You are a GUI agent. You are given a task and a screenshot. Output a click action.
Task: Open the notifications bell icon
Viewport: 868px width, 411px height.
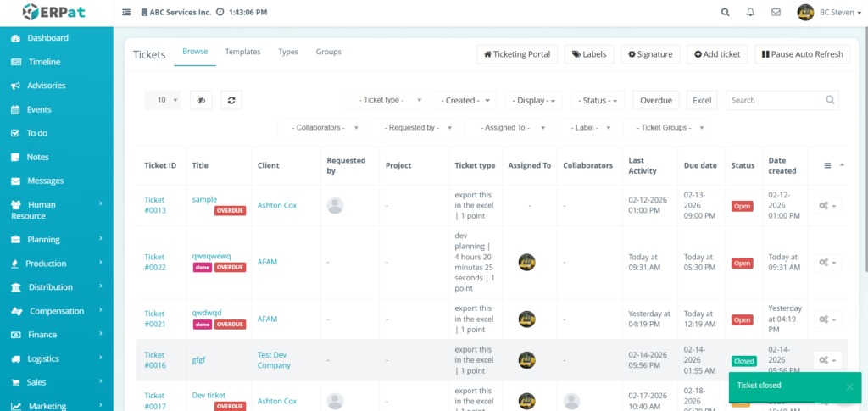[x=750, y=13]
